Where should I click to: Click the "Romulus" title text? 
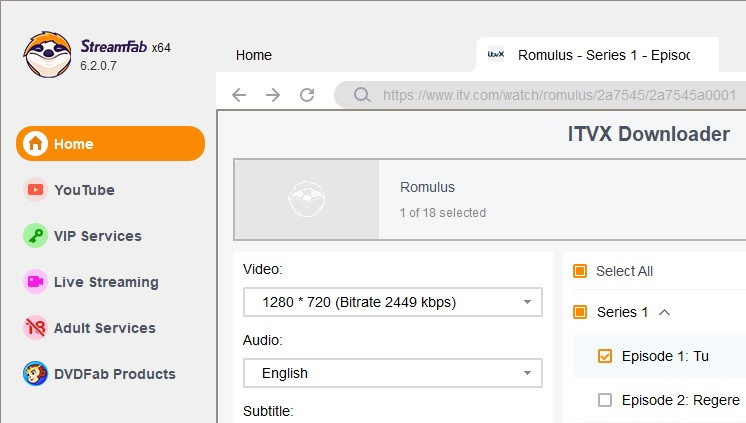(x=427, y=187)
